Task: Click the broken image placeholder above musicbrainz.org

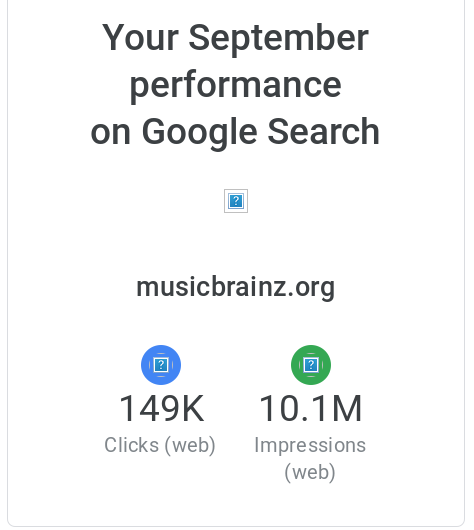Action: [x=236, y=201]
